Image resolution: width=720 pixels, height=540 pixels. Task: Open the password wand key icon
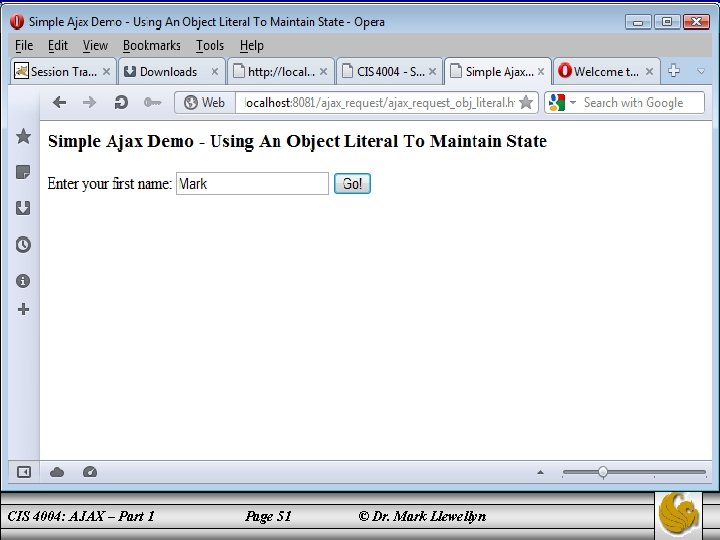click(152, 102)
